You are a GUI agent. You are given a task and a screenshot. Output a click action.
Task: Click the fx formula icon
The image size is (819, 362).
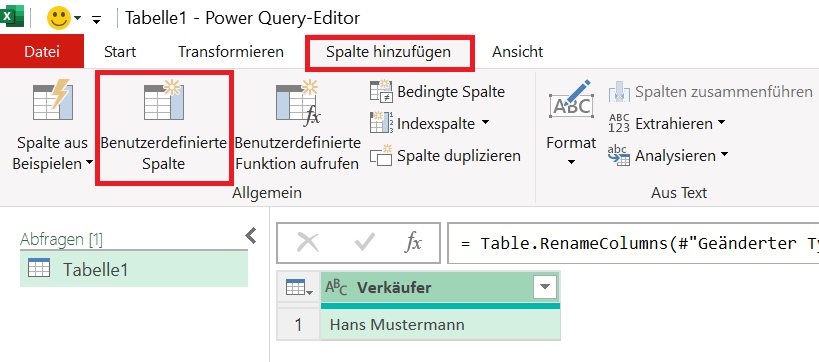click(x=413, y=242)
